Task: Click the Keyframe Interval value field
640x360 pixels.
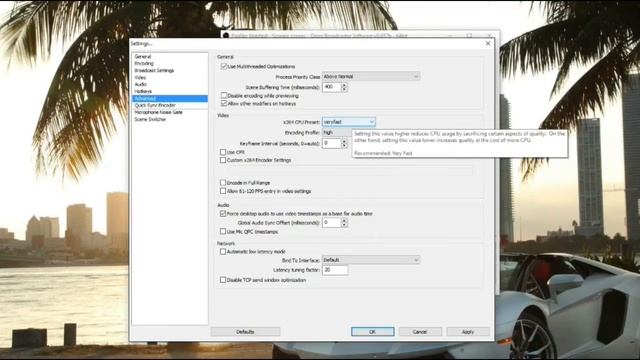Action: [331, 143]
